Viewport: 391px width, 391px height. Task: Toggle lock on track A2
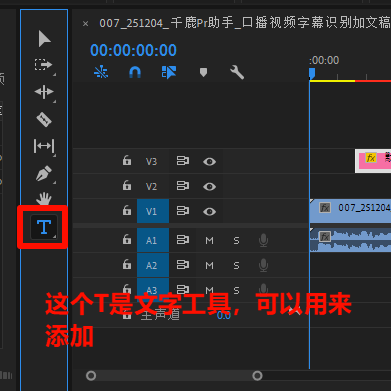click(x=127, y=265)
